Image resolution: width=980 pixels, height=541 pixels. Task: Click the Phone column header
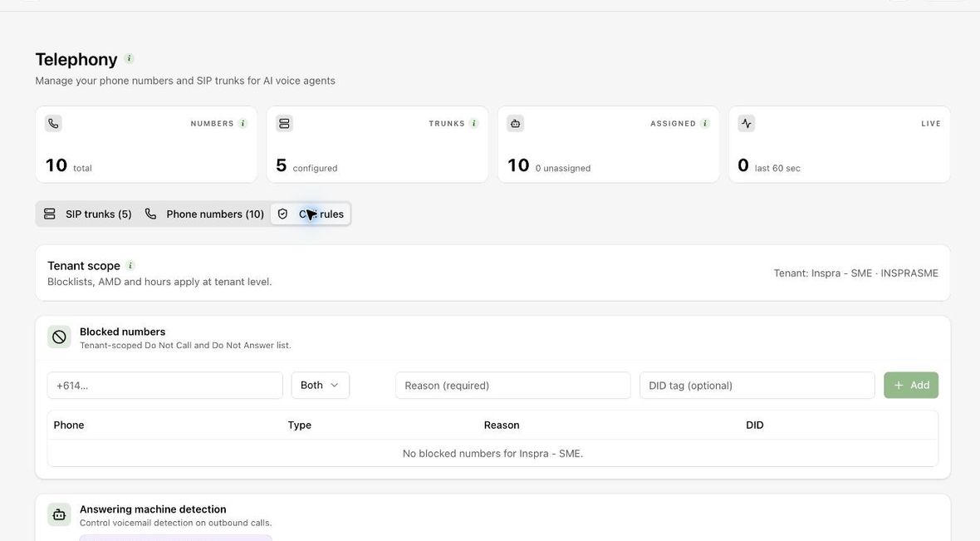[x=69, y=425]
